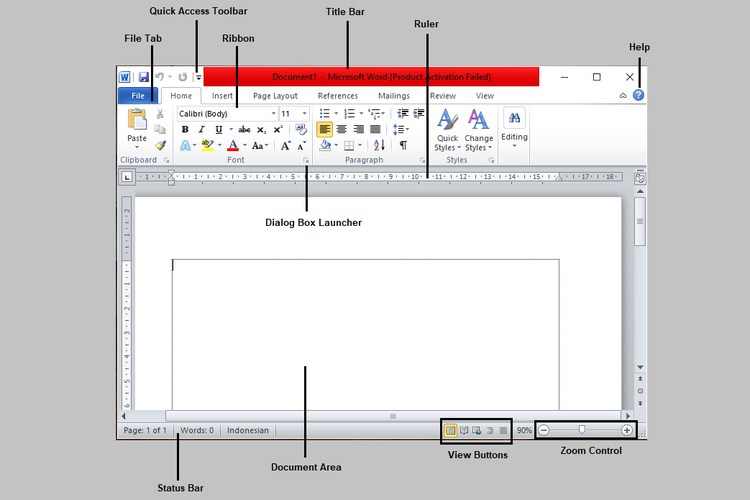750x500 pixels.
Task: Toggle Italic formatting
Action: [x=201, y=129]
